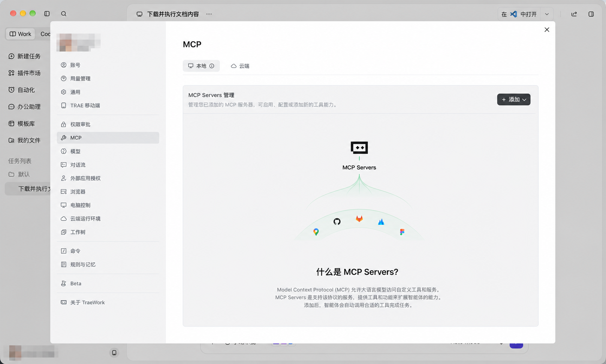
Task: Select MCP in settings sidebar
Action: pyautogui.click(x=108, y=138)
